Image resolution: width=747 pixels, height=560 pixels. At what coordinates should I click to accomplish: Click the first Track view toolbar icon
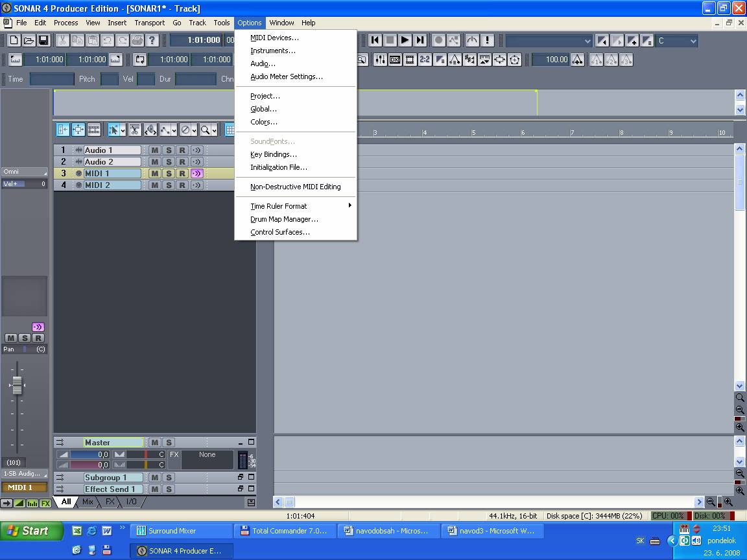point(63,130)
